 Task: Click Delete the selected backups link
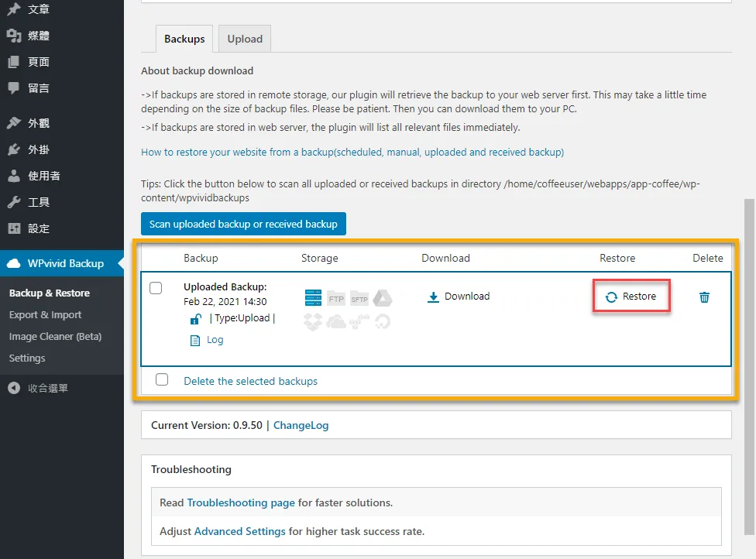pyautogui.click(x=251, y=381)
